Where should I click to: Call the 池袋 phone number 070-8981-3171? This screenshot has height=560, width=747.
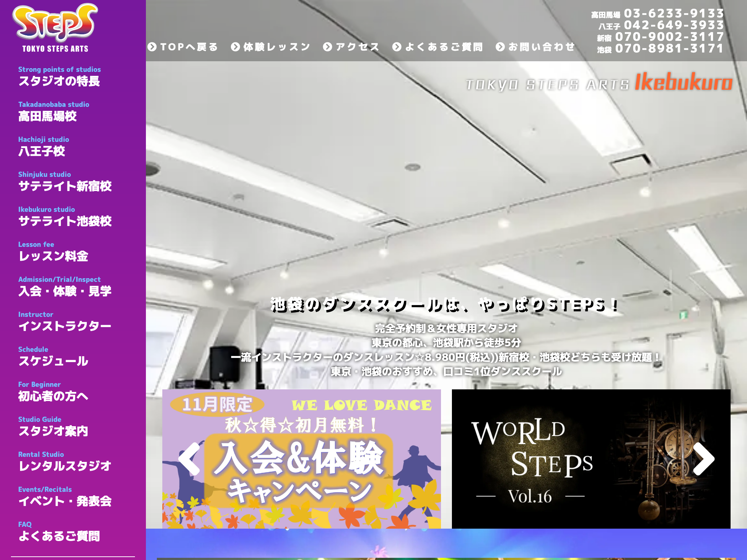tap(669, 48)
